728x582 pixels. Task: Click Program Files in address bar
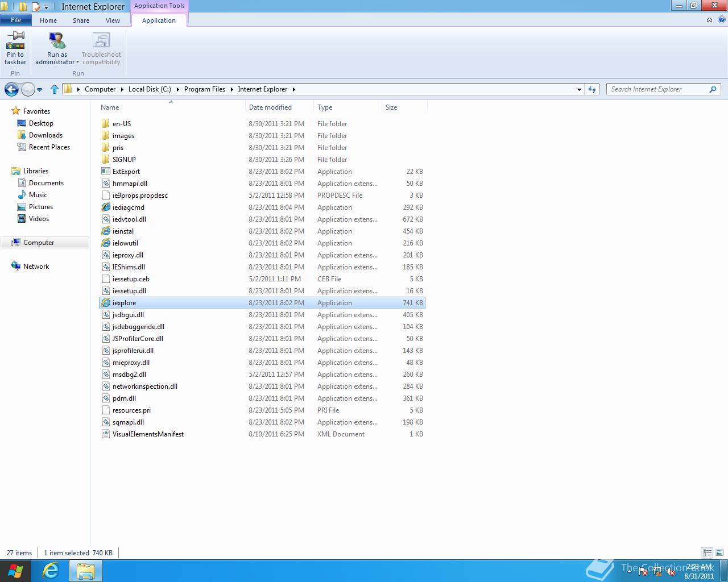[205, 89]
